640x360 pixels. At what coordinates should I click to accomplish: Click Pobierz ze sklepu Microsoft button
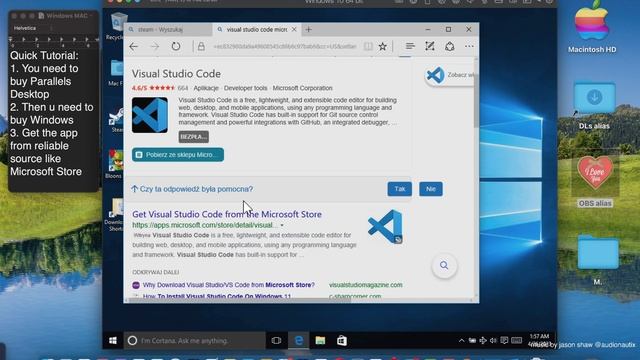point(178,155)
